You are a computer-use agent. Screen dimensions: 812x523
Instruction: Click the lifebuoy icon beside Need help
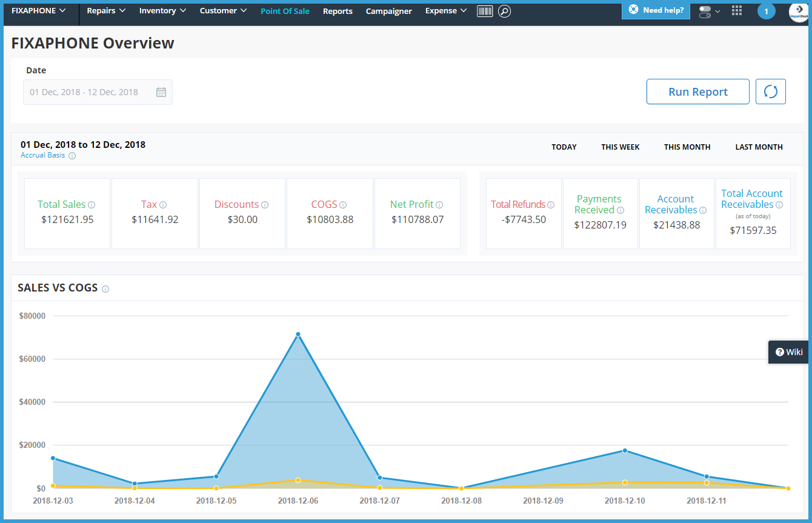click(633, 10)
